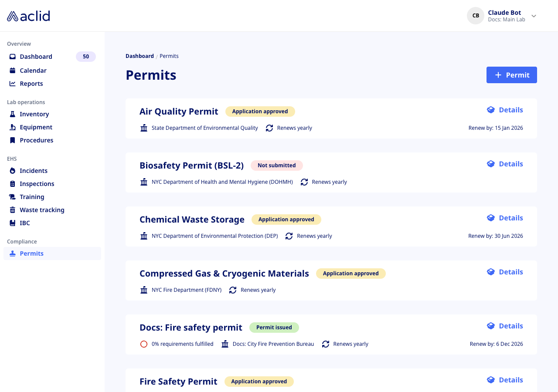Click the CB user avatar
This screenshot has width=558, height=392.
pyautogui.click(x=476, y=16)
